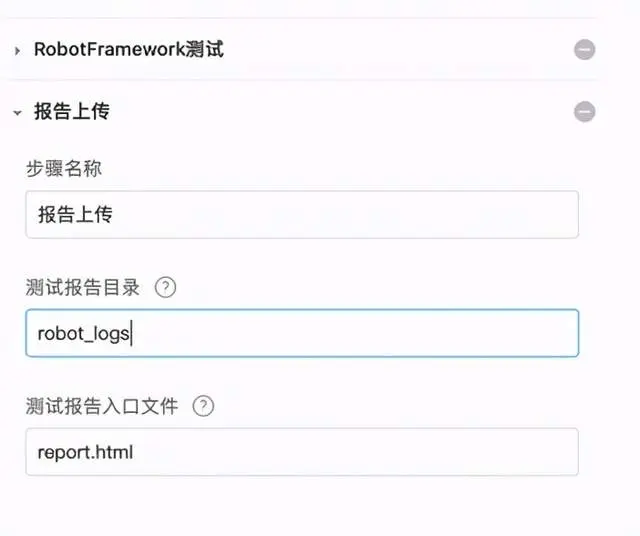This screenshot has width=640, height=536.
Task: Click the 步骤名称 field label
Action: [x=64, y=168]
